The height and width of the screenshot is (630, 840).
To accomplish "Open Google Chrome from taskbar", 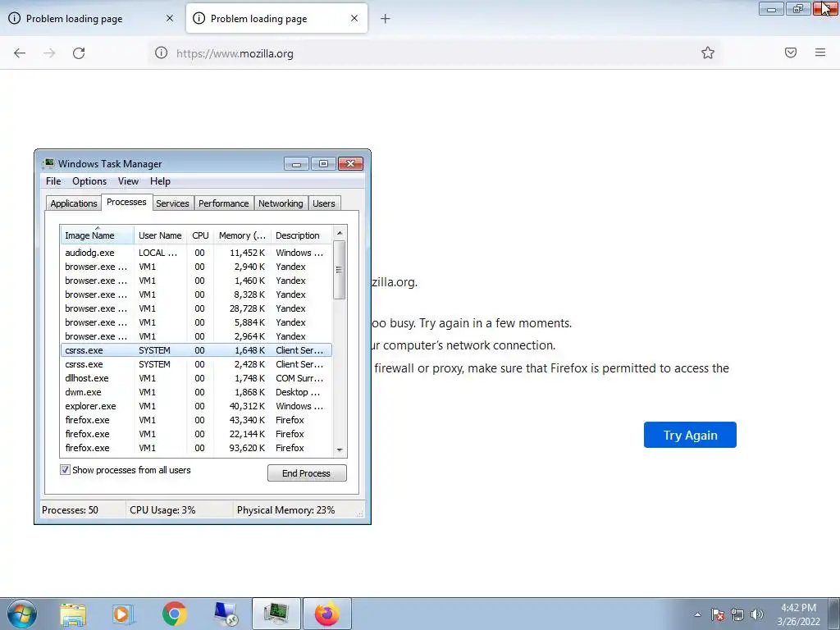I will (x=174, y=614).
